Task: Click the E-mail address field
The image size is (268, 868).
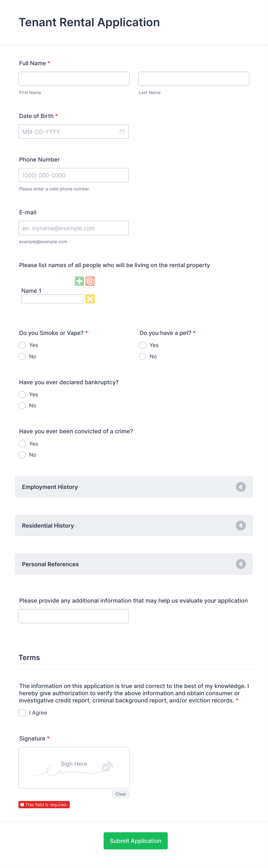Action: point(74,228)
